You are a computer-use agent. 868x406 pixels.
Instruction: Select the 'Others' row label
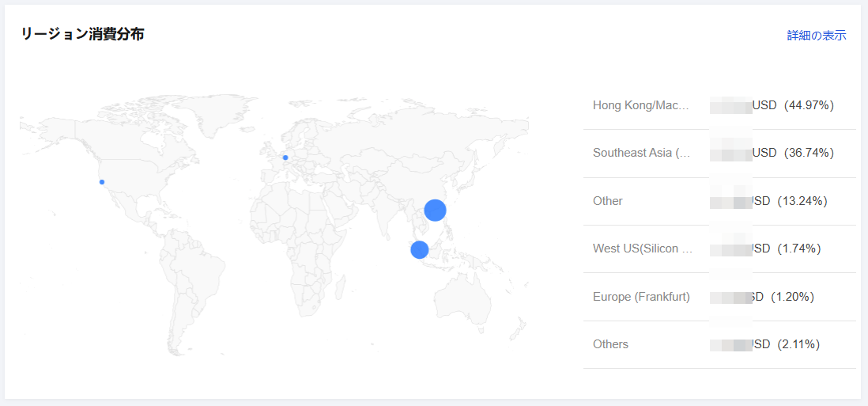[610, 344]
